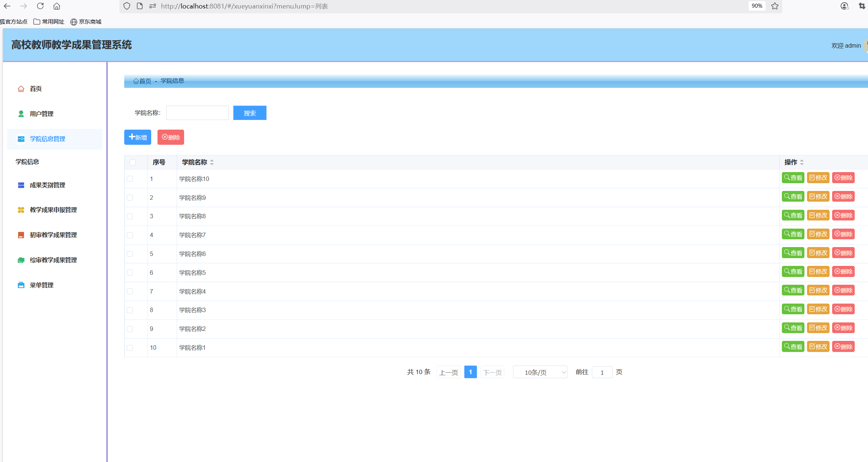Viewport: 868px width, 462px height.
Task: Check the row checkbox for 学院名称5
Action: point(130,273)
